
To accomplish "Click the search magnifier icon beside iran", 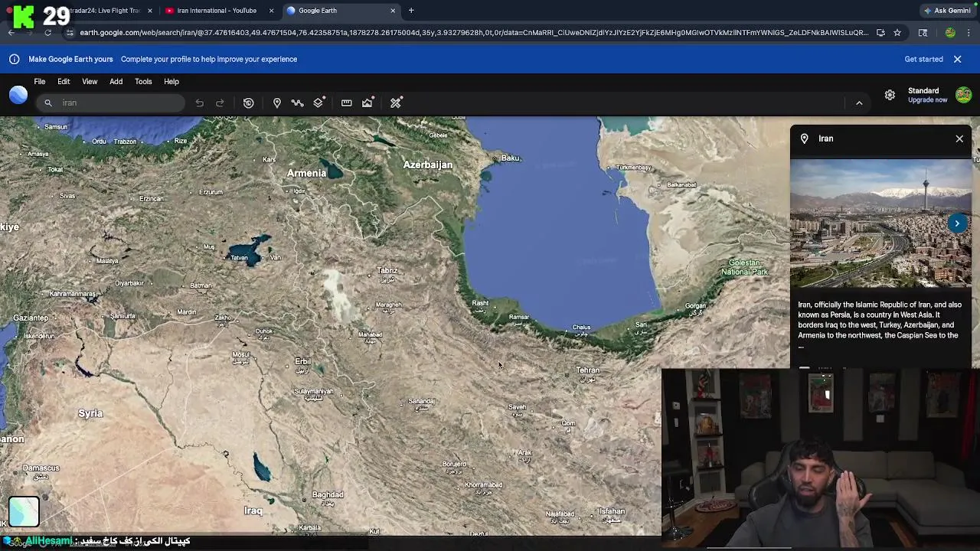I will (48, 103).
